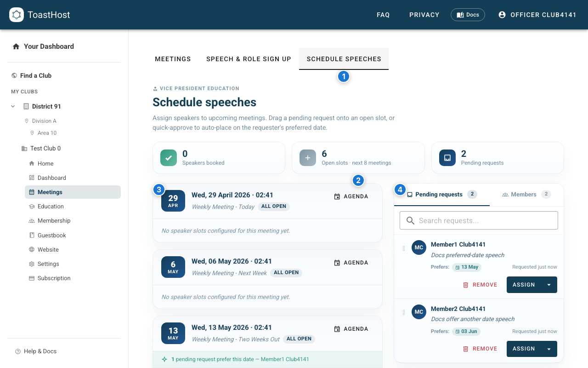This screenshot has height=368, width=588.
Task: Switch to the Members tab
Action: [x=524, y=195]
